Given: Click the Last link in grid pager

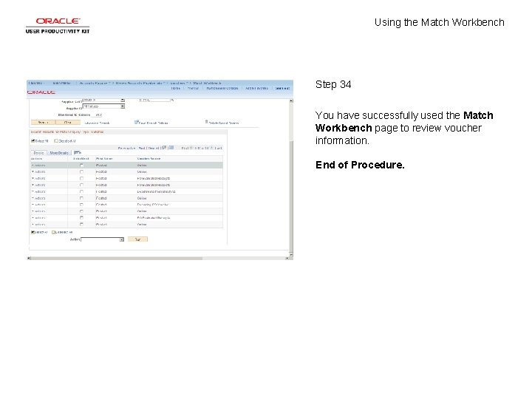Looking at the screenshot, I should (218, 149).
